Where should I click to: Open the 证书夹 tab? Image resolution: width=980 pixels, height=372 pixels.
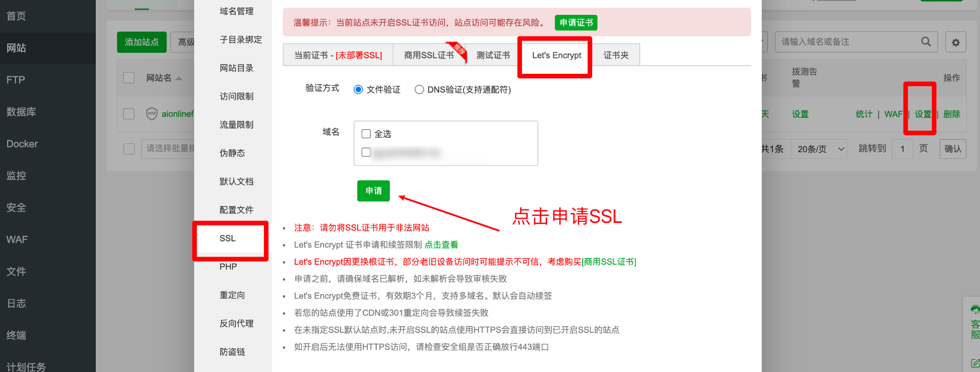(616, 55)
